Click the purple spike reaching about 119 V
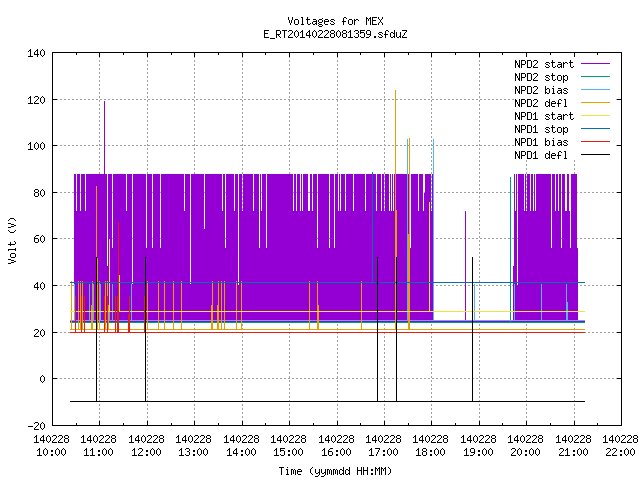Image resolution: width=640 pixels, height=480 pixels. [104, 138]
